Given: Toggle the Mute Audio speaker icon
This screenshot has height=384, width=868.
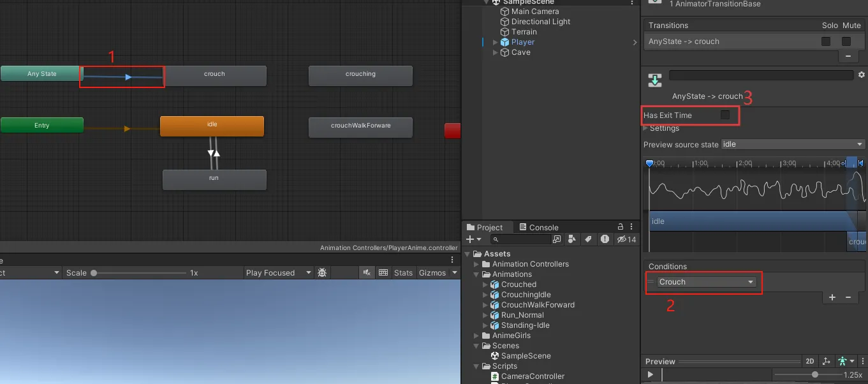Looking at the screenshot, I should tap(367, 272).
